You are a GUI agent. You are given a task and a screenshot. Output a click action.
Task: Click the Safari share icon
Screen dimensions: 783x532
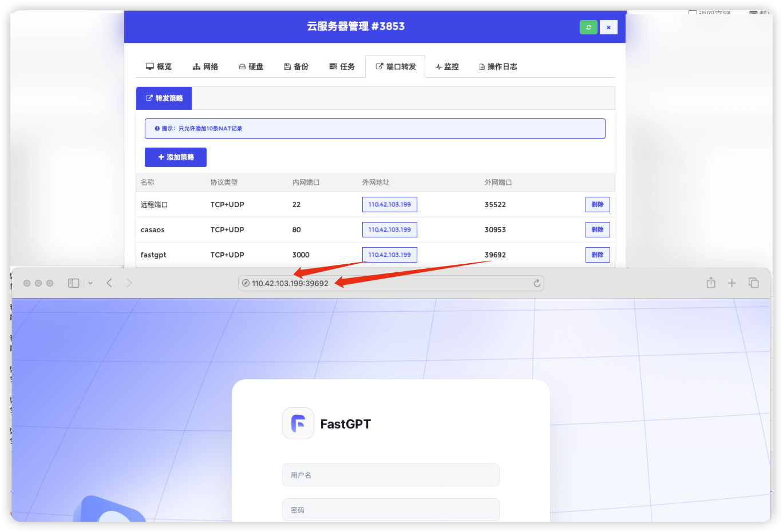click(711, 283)
